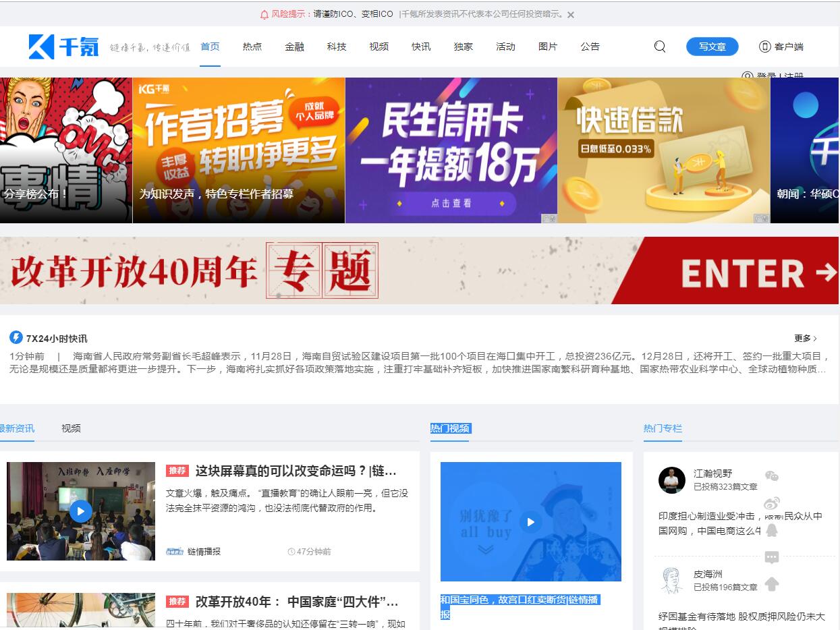
Task: Switch to the 视频 list tab
Action: coord(71,428)
